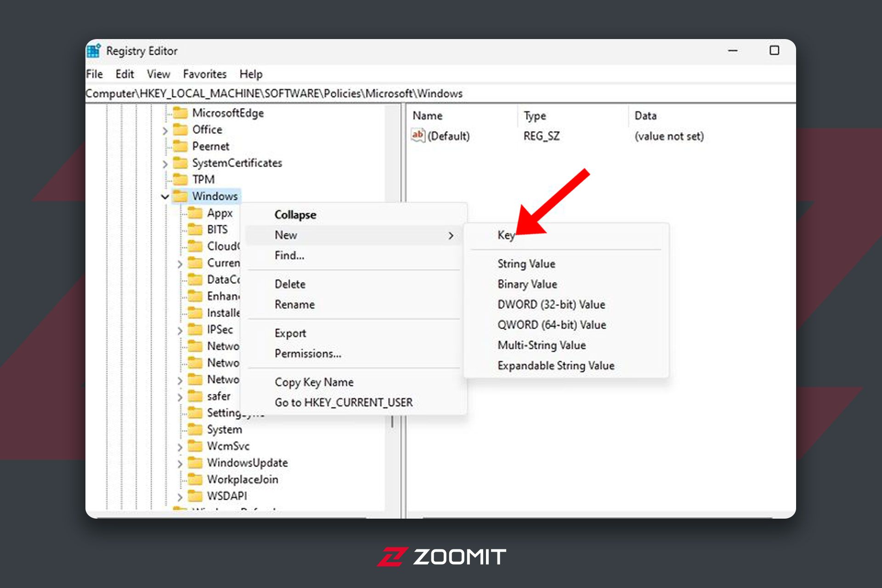882x588 pixels.
Task: Click the registry path address bar
Action: pyautogui.click(x=440, y=94)
